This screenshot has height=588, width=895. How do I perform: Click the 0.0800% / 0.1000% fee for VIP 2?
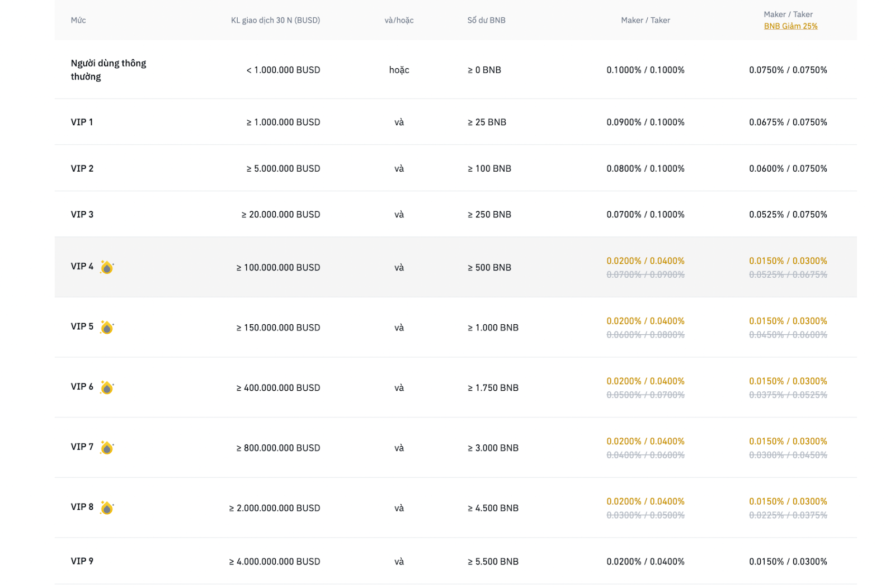click(x=645, y=168)
